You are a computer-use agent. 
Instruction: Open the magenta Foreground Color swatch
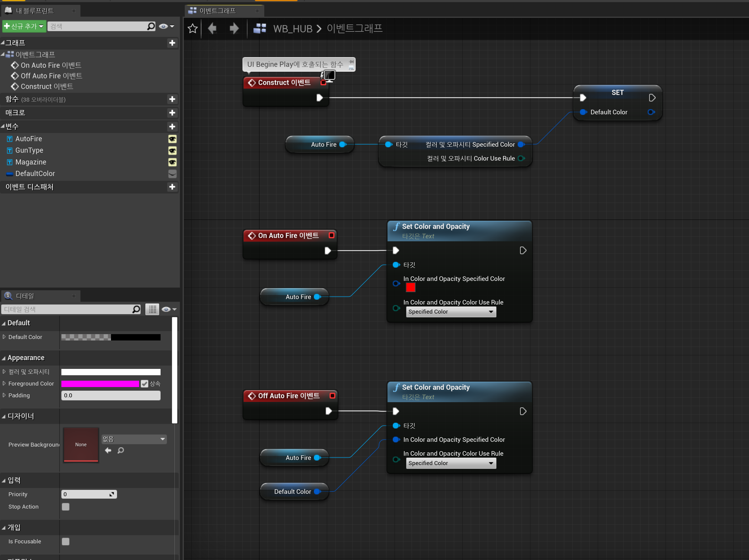[x=100, y=384]
